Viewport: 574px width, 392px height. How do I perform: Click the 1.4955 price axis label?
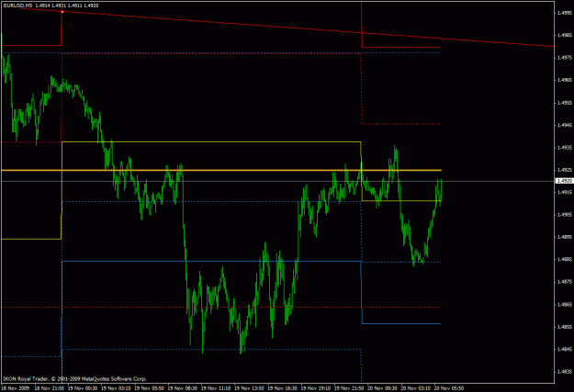tap(564, 103)
